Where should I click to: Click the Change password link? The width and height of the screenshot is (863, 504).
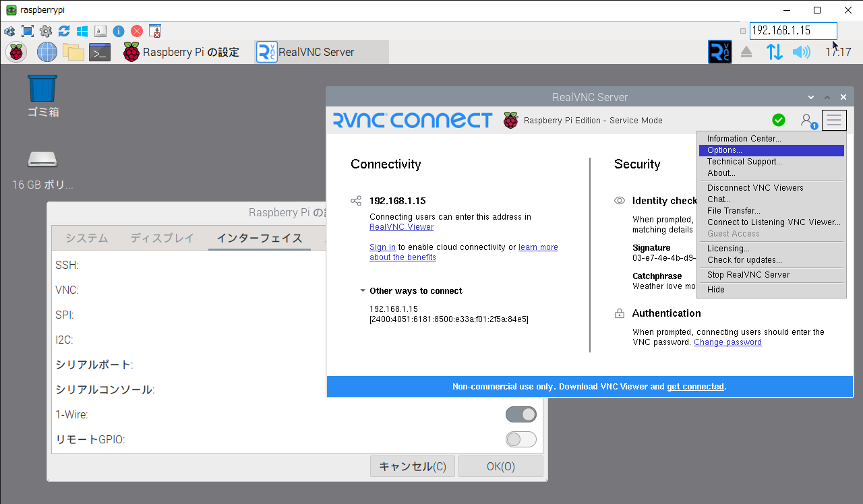[727, 342]
